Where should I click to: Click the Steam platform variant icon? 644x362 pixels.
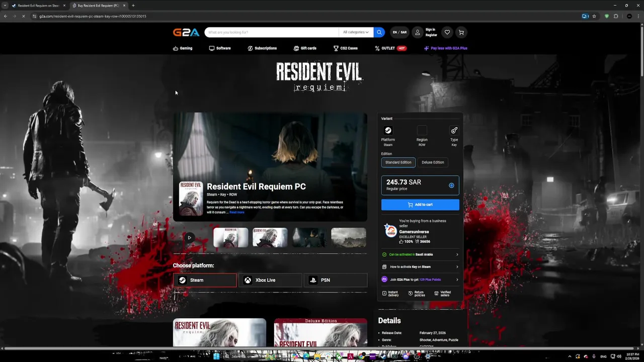click(388, 130)
